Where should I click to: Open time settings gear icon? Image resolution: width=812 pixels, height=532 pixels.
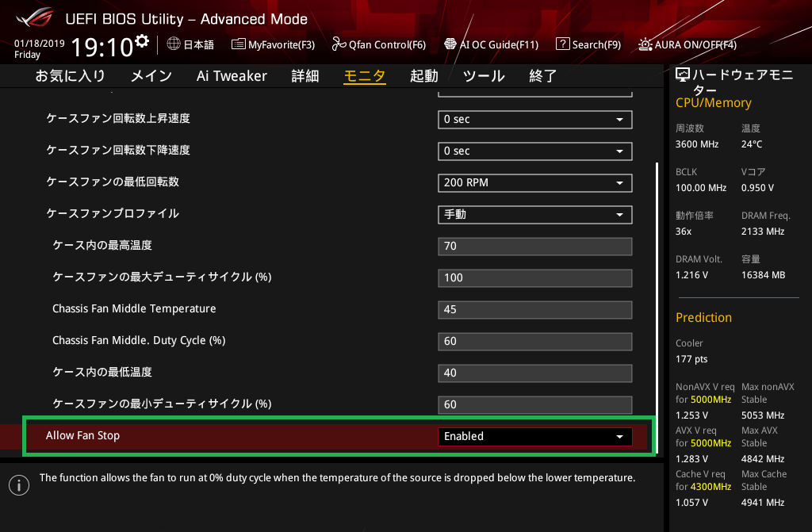(x=142, y=41)
